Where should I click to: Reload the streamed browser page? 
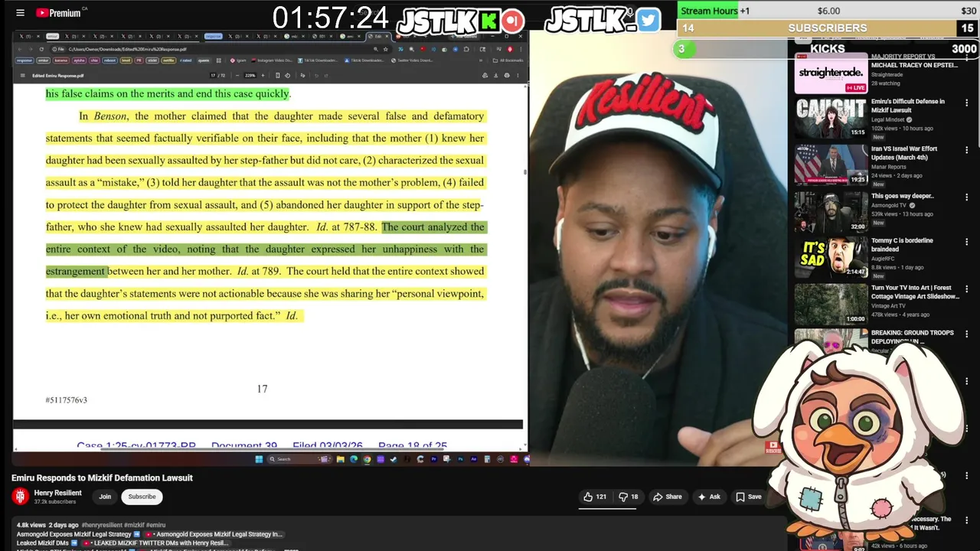(x=41, y=49)
